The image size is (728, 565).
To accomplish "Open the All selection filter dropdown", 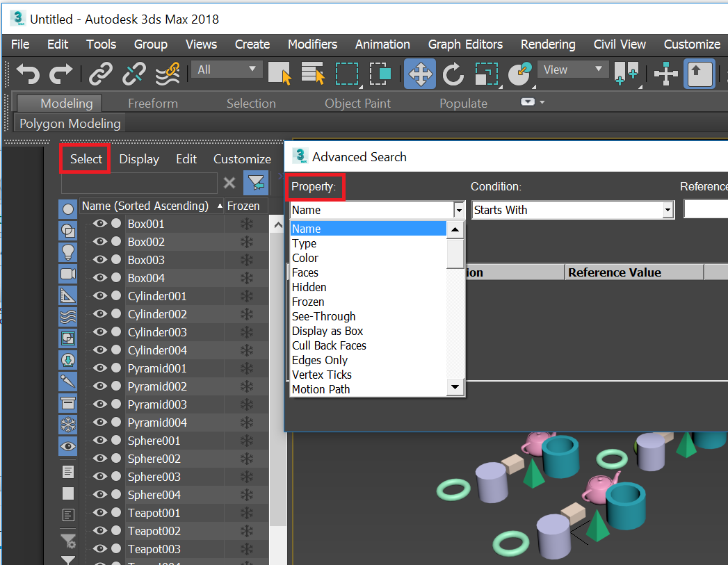I will tap(227, 69).
